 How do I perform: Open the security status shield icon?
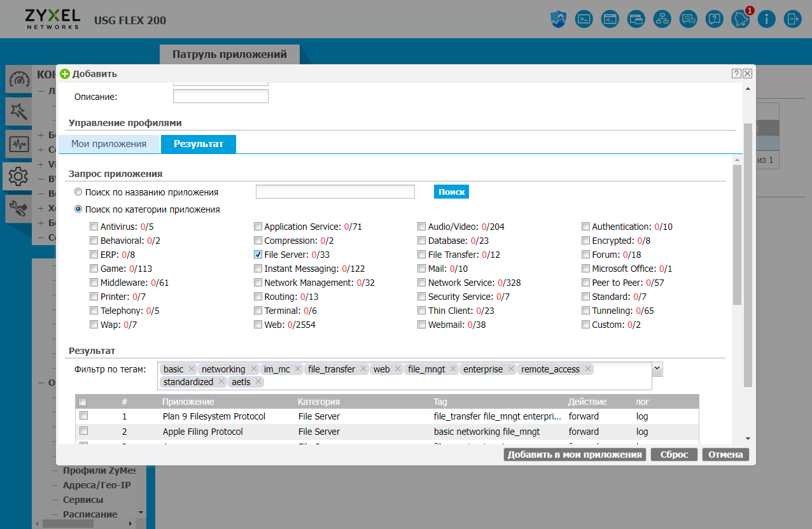558,19
